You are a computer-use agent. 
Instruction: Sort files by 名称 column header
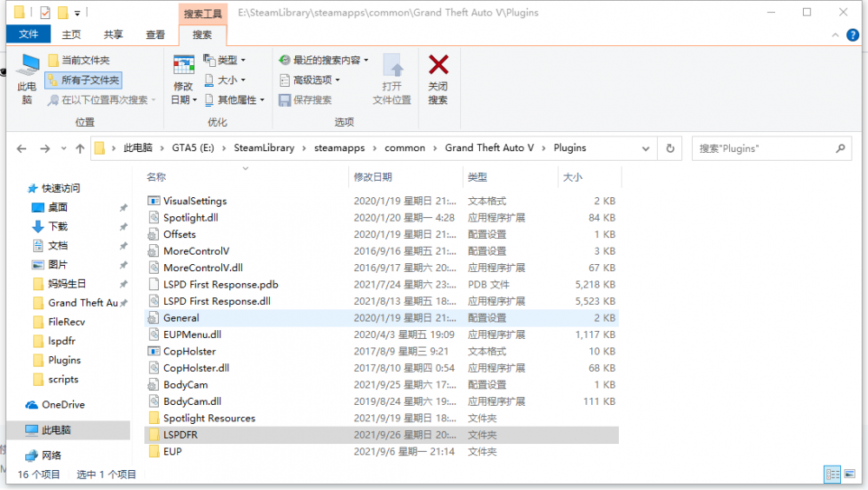pyautogui.click(x=156, y=176)
